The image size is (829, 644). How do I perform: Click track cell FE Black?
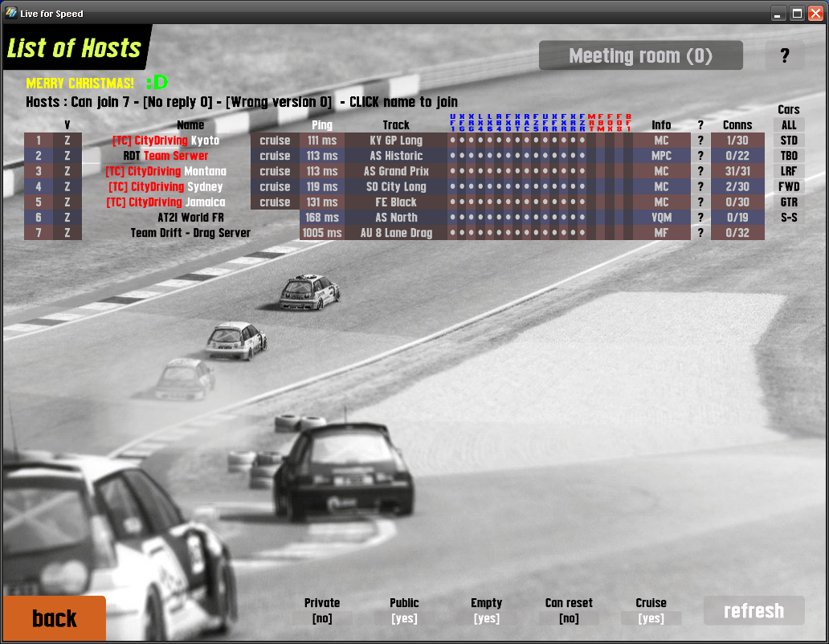tap(396, 202)
